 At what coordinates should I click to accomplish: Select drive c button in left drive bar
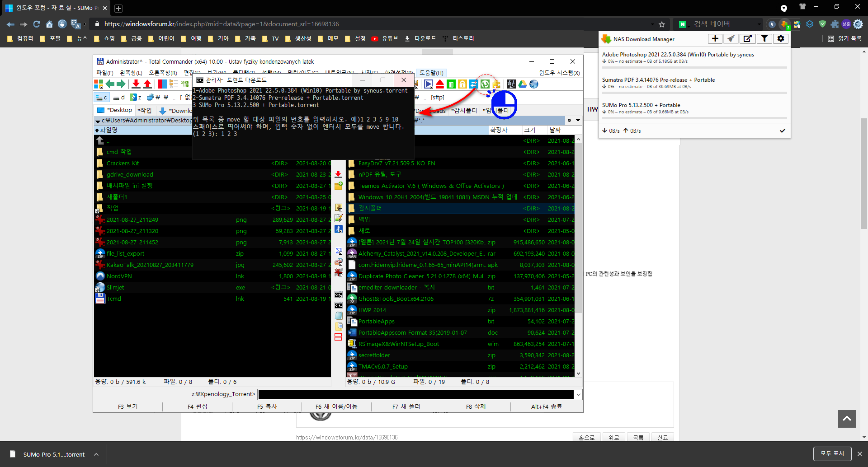pyautogui.click(x=102, y=97)
